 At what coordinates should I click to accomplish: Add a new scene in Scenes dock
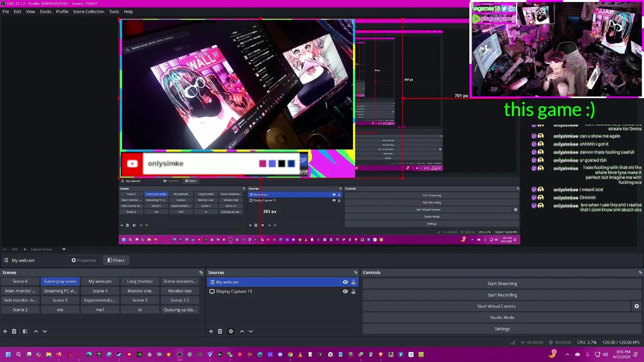pos(5,331)
